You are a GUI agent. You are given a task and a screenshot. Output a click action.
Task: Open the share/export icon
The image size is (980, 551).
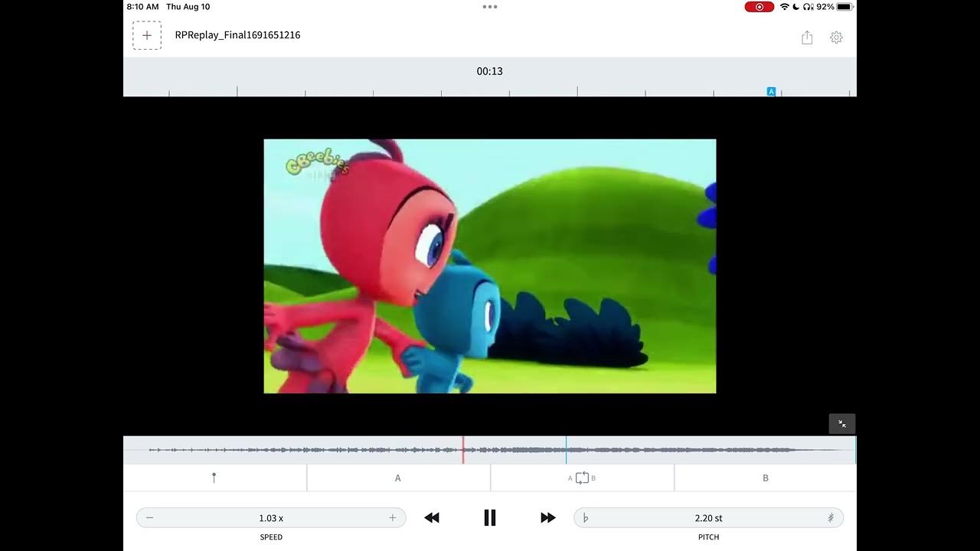(x=807, y=37)
